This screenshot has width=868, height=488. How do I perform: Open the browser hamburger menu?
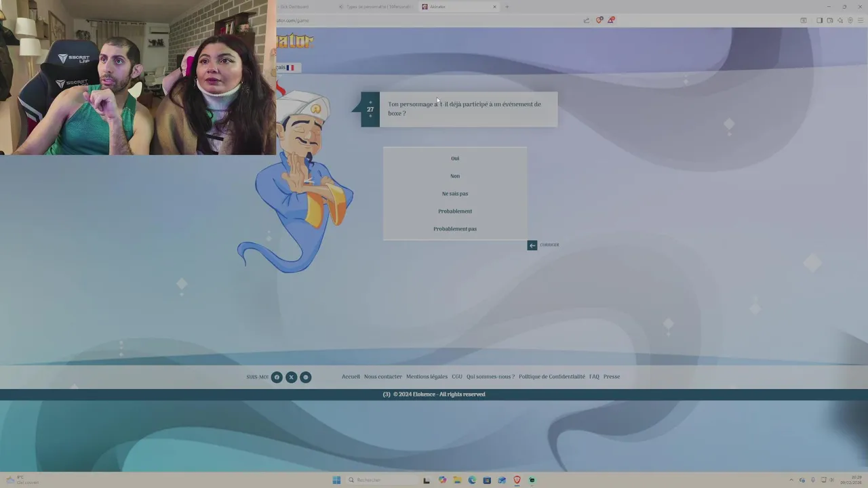860,20
